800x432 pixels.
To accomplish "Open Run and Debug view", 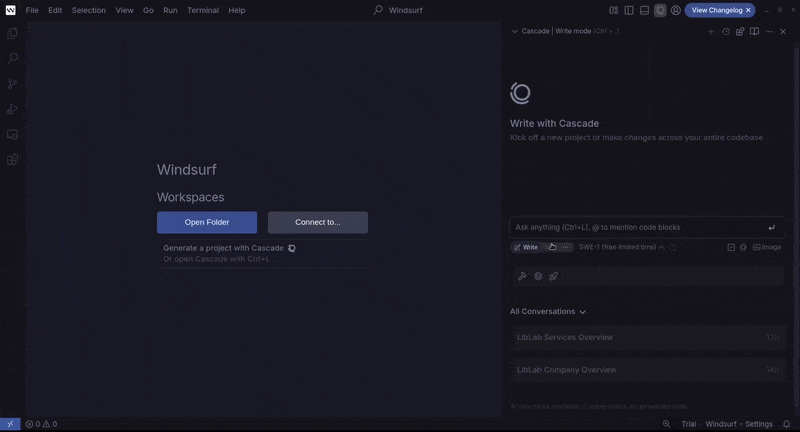I will [x=13, y=109].
